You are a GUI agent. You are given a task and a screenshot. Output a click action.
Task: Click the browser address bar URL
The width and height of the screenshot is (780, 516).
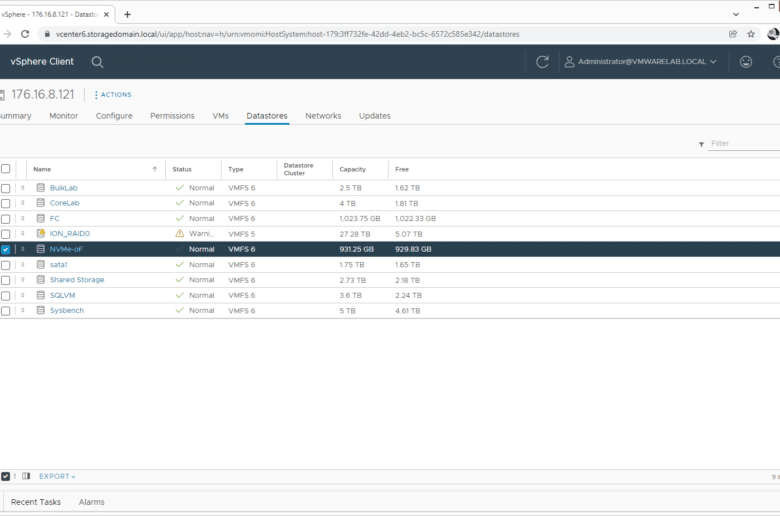pyautogui.click(x=288, y=34)
